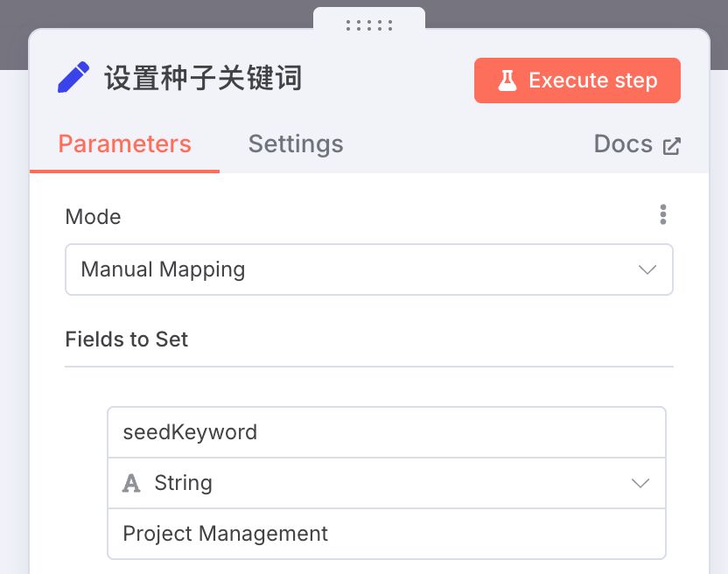The width and height of the screenshot is (728, 574).
Task: Click the chevron arrow in Mode dropdown
Action: [647, 269]
